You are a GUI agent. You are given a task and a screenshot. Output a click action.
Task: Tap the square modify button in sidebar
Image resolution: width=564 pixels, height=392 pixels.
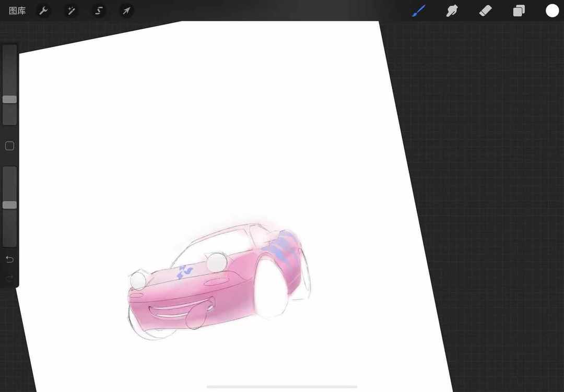pos(10,146)
